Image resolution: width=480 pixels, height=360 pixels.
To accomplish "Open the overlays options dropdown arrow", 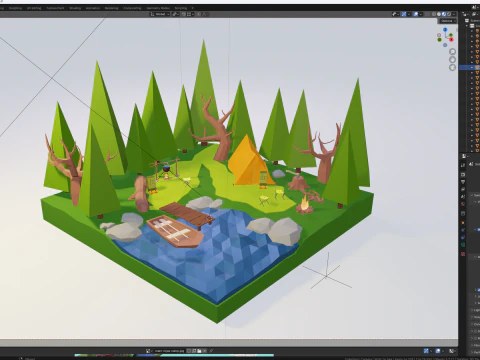I will (x=421, y=14).
